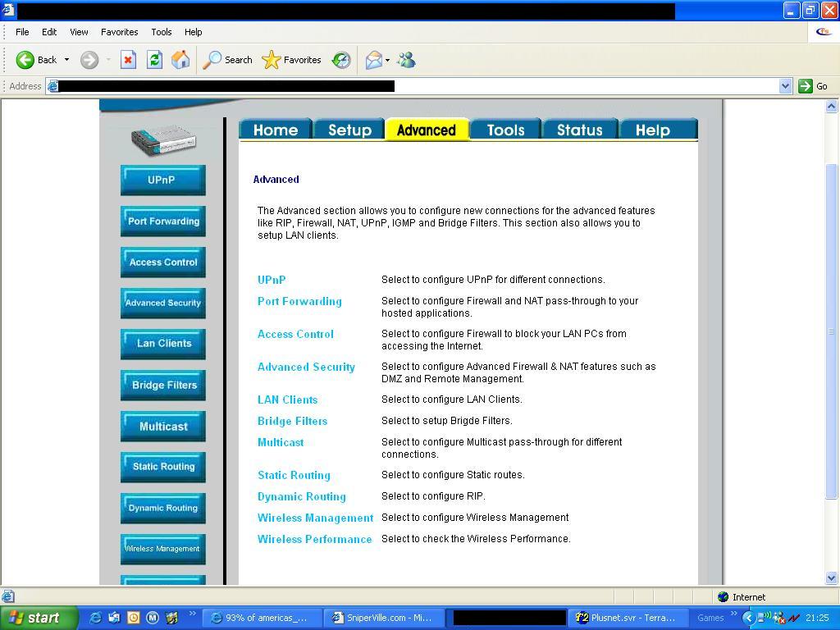Click the scrollbar down arrow
This screenshot has height=630, width=840.
(832, 578)
